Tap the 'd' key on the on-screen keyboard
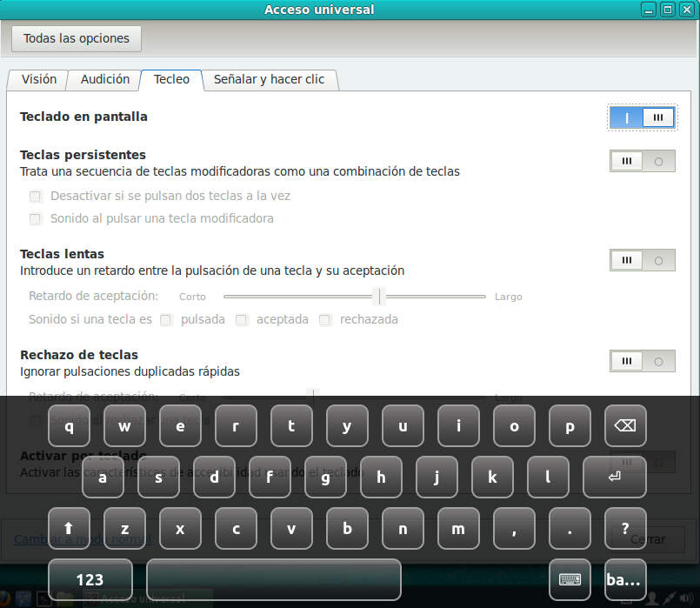This screenshot has height=608, width=700. 214,477
